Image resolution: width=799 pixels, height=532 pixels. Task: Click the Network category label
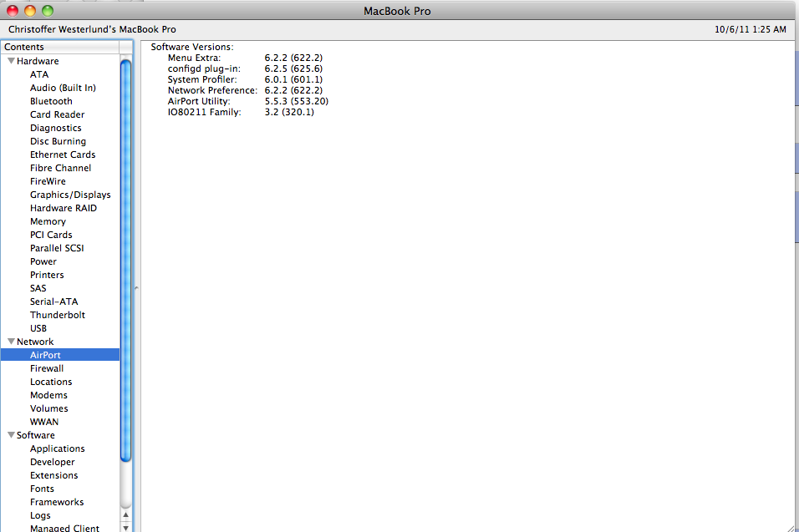click(35, 342)
